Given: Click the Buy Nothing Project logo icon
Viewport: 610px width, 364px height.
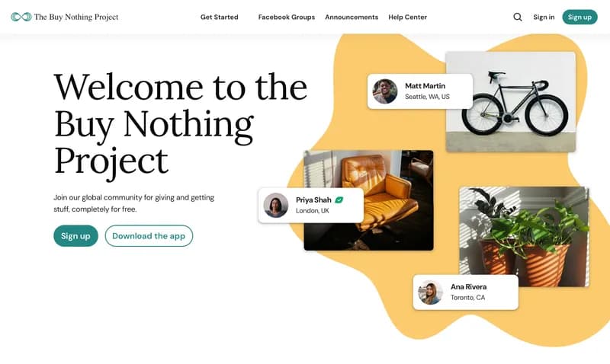Looking at the screenshot, I should (21, 17).
